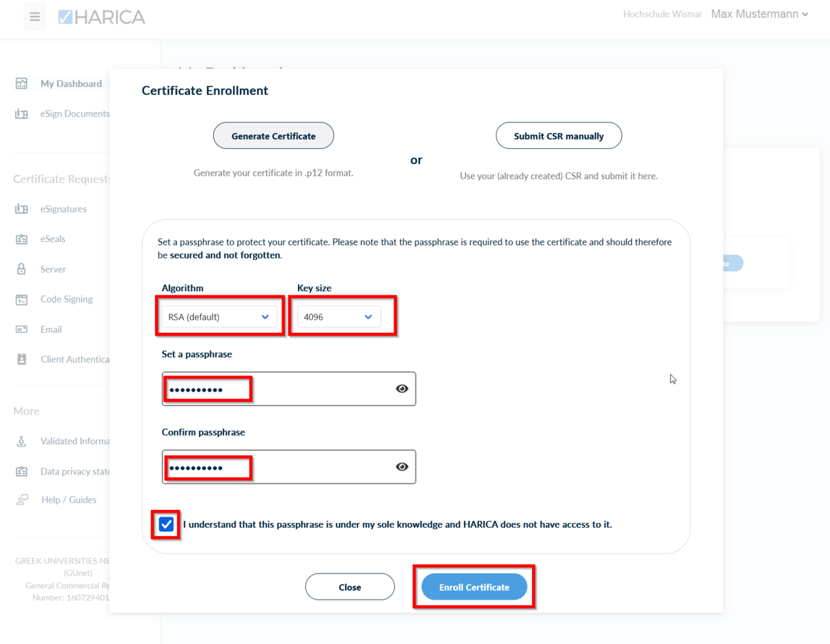Open eSign Documents in sidebar
The image size is (830, 644).
coord(75,113)
